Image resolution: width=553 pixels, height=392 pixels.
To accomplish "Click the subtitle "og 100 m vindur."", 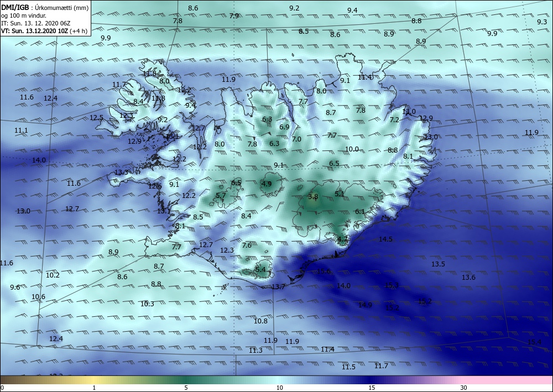I will click(x=24, y=15).
